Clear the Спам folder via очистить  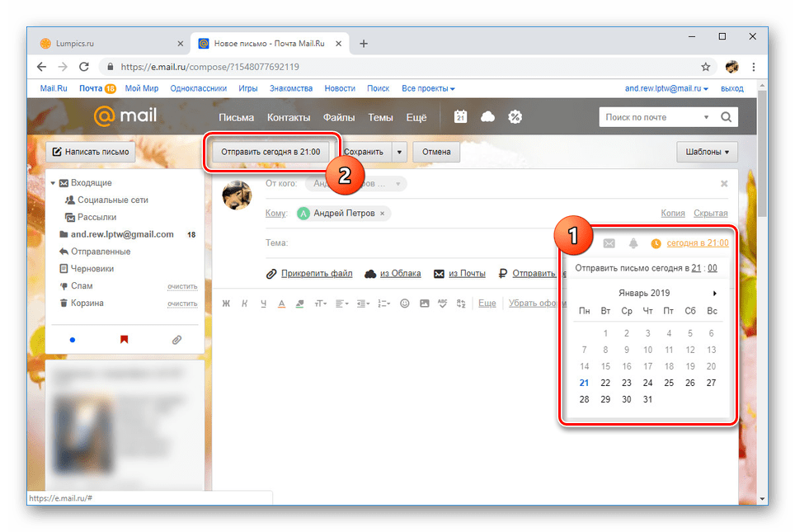(x=182, y=286)
